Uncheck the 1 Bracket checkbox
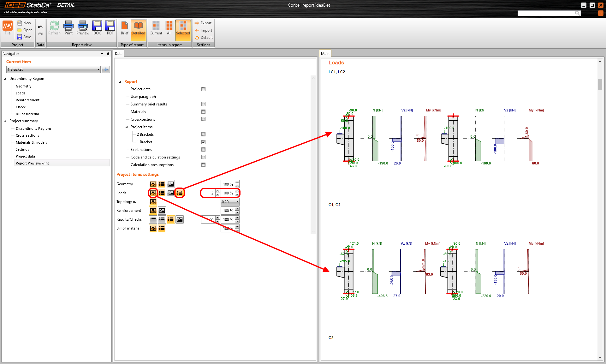The height and width of the screenshot is (364, 606). pos(204,142)
